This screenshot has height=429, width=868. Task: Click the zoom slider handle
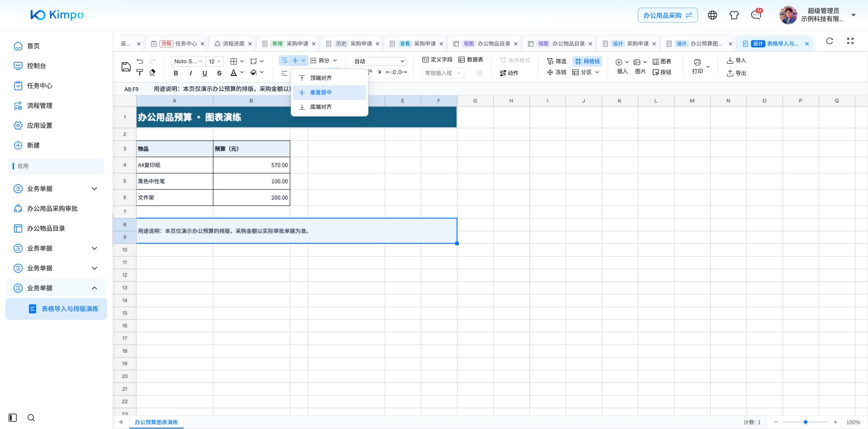click(806, 422)
